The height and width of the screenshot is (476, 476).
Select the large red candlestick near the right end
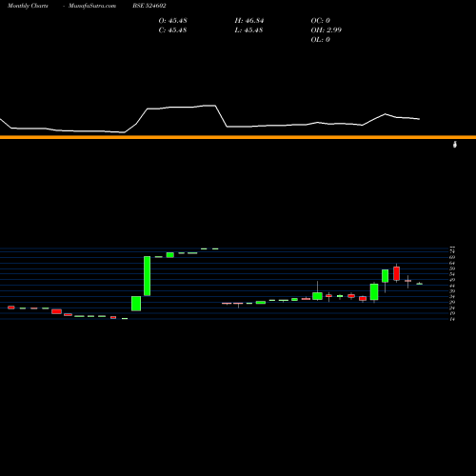pos(397,273)
